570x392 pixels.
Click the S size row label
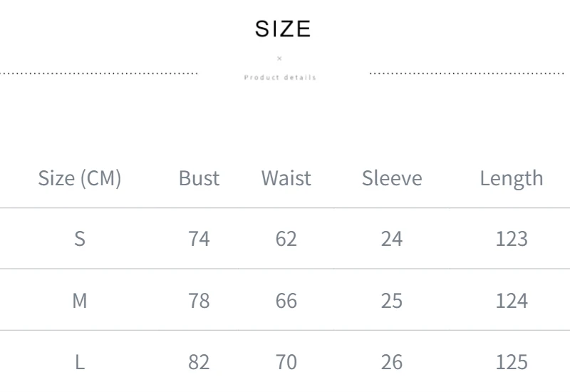[x=80, y=239]
